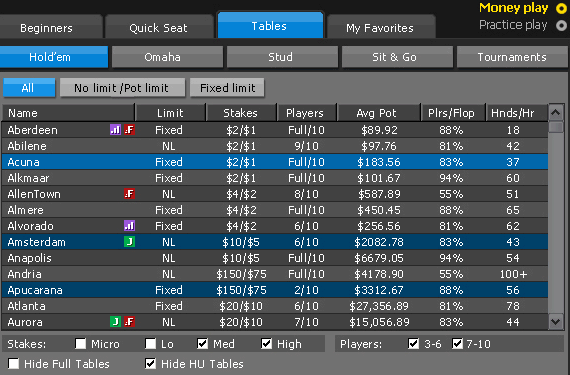This screenshot has width=570, height=375.
Task: Open the My Favorites tab
Action: pos(380,27)
